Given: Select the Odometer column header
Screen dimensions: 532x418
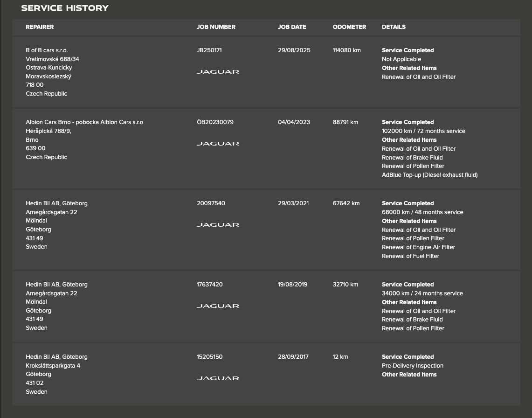Looking at the screenshot, I should coord(349,27).
